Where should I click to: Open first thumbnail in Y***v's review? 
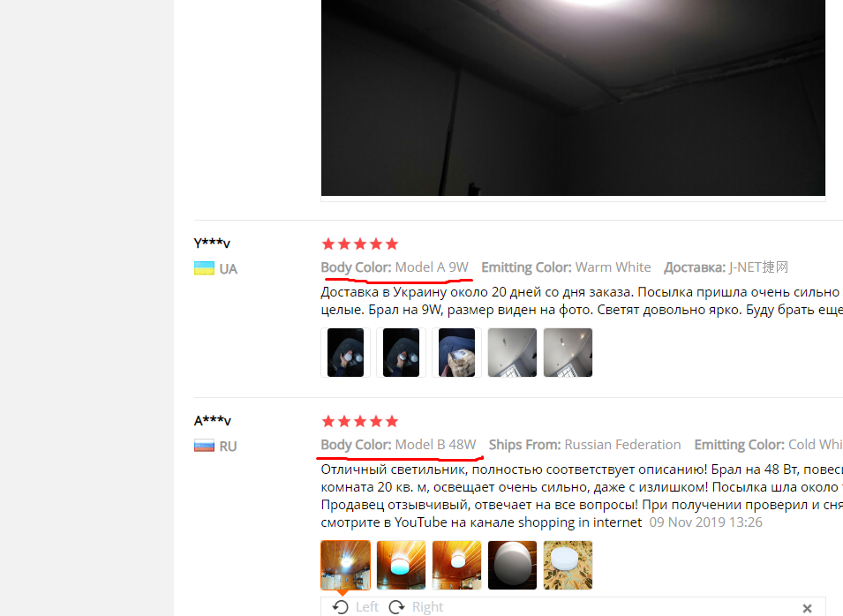tap(345, 353)
